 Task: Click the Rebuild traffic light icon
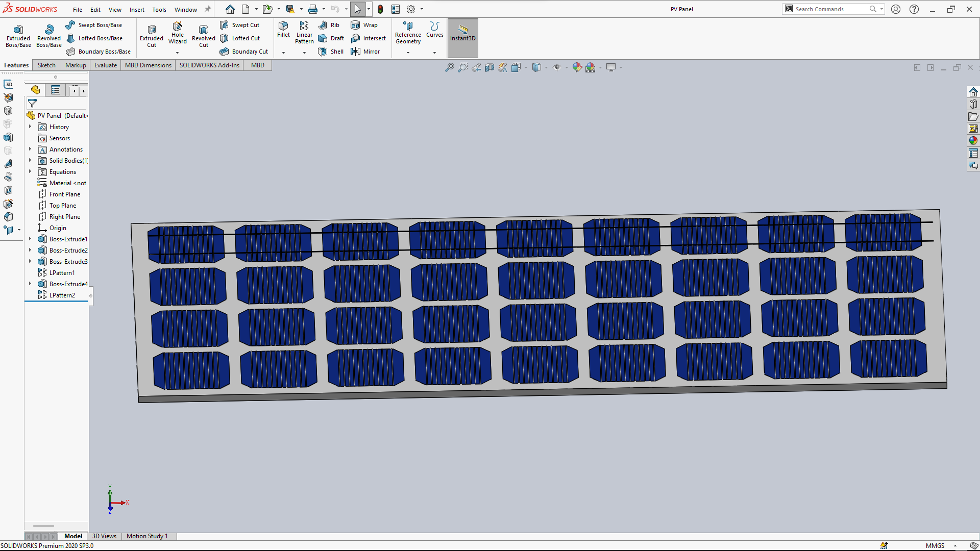pyautogui.click(x=380, y=9)
